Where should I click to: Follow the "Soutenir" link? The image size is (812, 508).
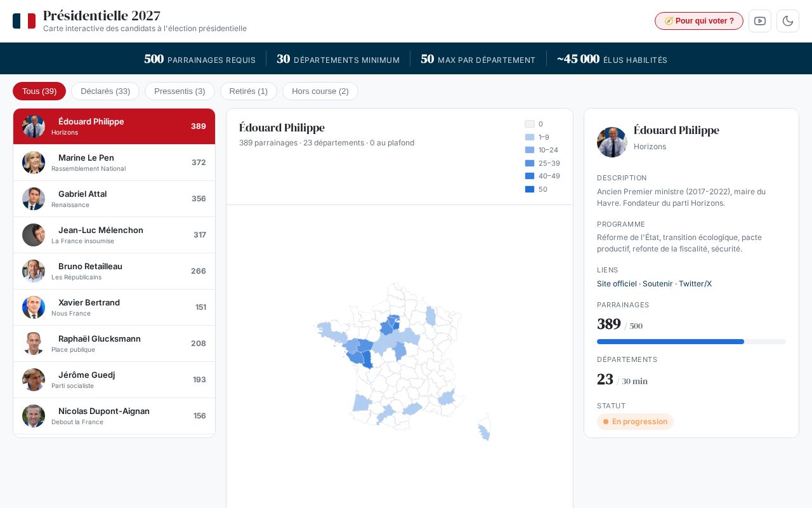pyautogui.click(x=658, y=284)
